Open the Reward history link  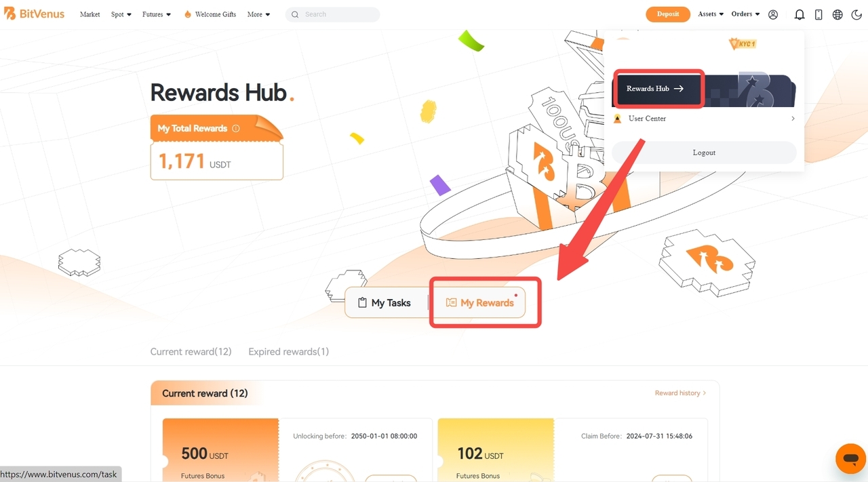tap(680, 393)
